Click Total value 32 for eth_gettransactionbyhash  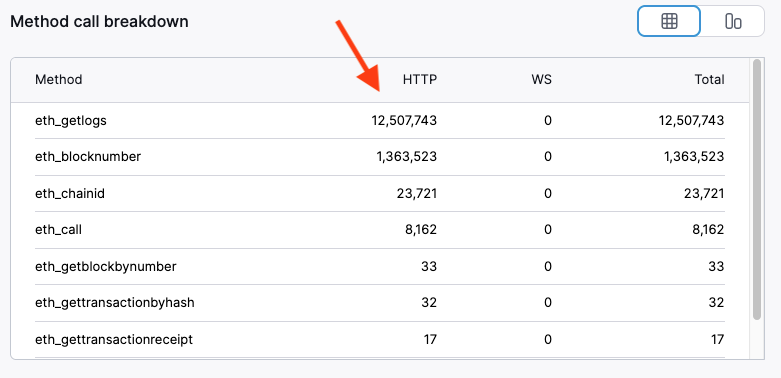pyautogui.click(x=716, y=303)
